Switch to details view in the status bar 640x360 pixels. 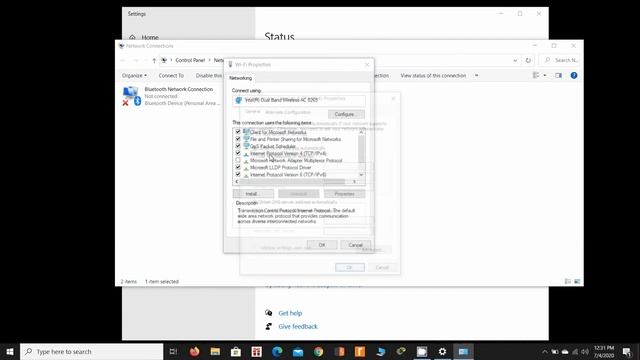[568, 281]
